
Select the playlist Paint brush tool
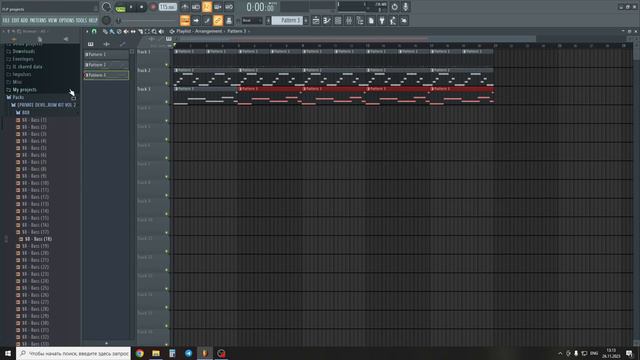click(x=111, y=31)
